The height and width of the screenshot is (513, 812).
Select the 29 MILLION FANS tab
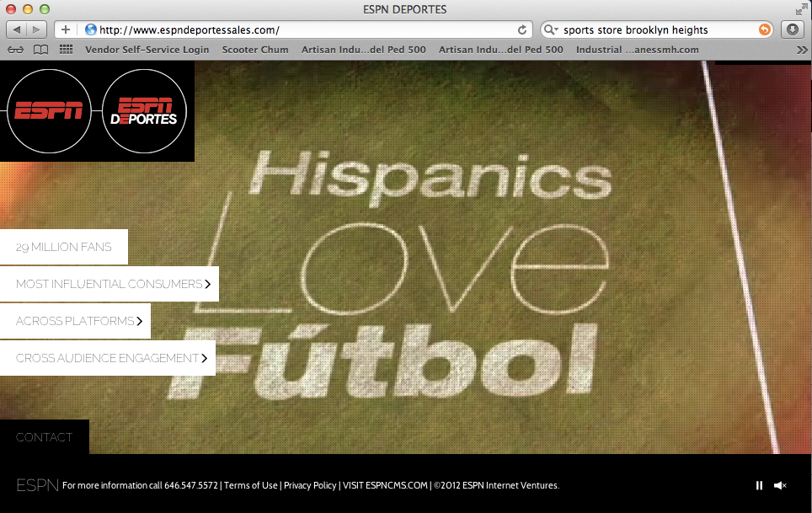(64, 247)
